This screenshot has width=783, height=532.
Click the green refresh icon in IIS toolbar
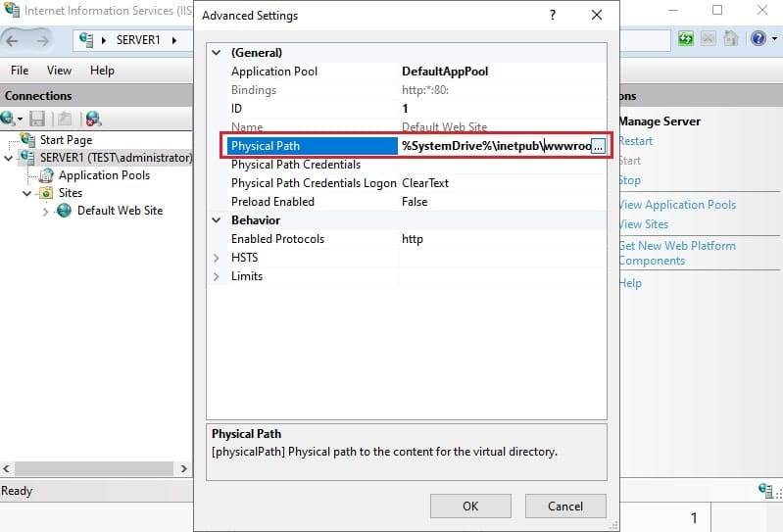coord(686,38)
